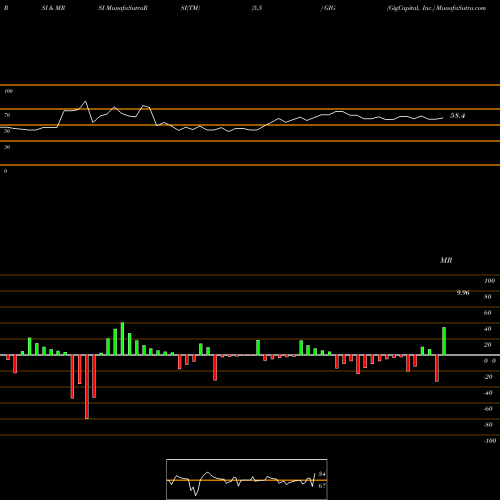Click the last green MR bar at right
Screen dimensions: 500x500
444,341
